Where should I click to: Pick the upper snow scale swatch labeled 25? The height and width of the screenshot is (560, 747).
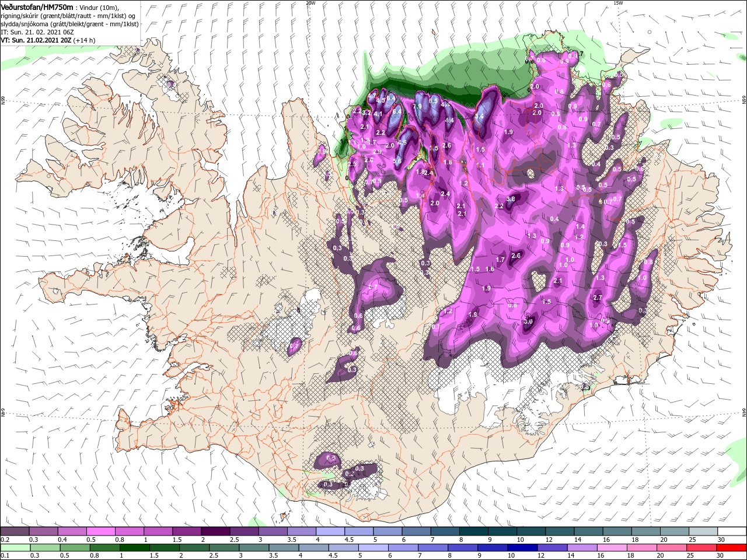[x=703, y=531]
